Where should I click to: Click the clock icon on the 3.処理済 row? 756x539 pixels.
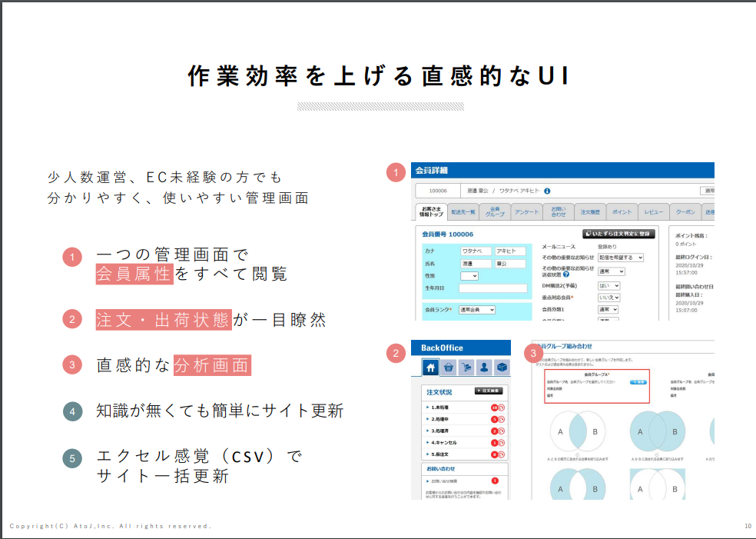(502, 431)
